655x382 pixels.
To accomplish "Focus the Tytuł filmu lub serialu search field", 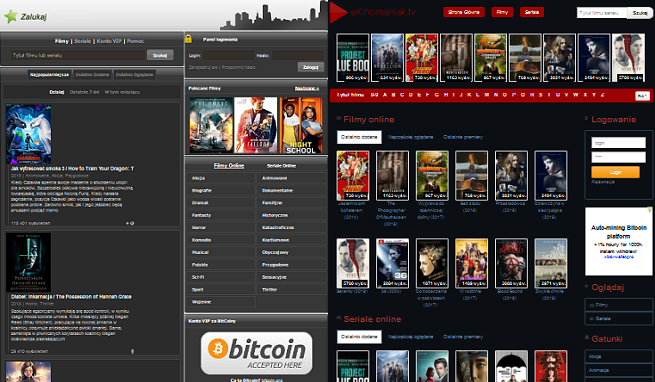I will coord(79,55).
